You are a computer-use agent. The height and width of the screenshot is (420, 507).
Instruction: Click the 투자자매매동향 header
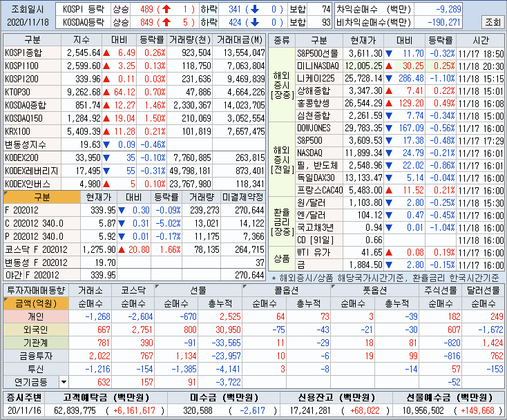[x=36, y=290]
